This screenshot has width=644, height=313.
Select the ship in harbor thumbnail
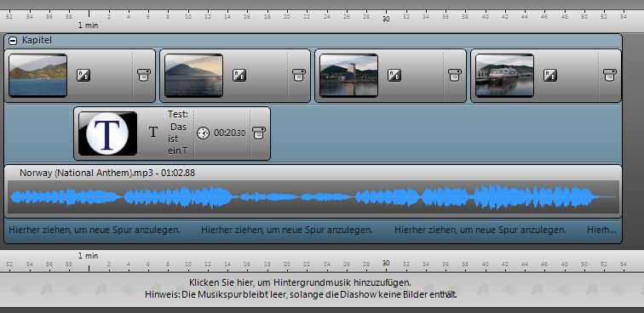pos(505,76)
